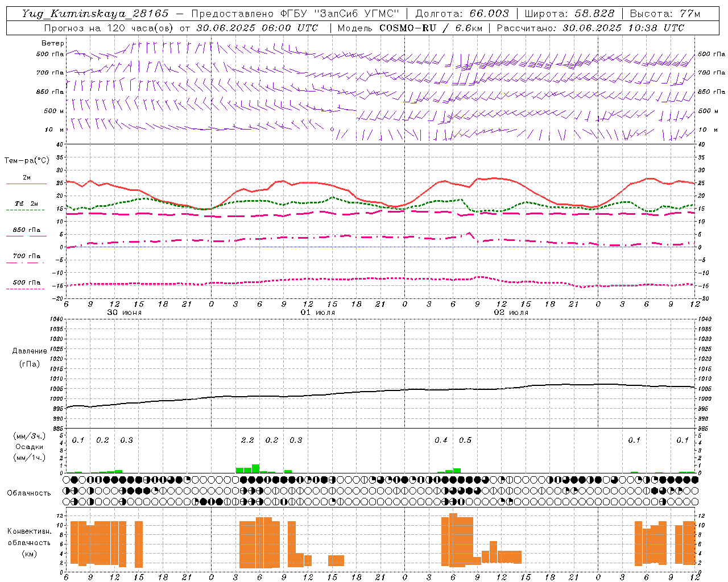Click the (гПа) unit label under Давление

[30, 364]
